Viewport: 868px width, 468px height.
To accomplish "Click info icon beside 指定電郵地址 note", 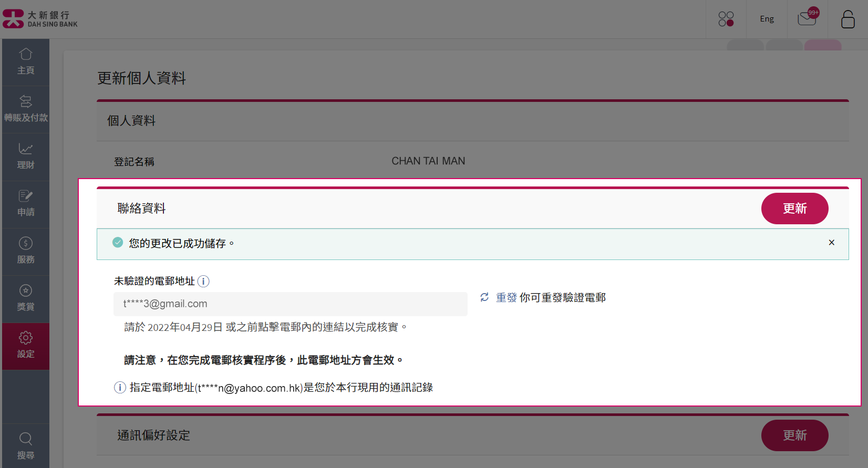I will point(120,388).
